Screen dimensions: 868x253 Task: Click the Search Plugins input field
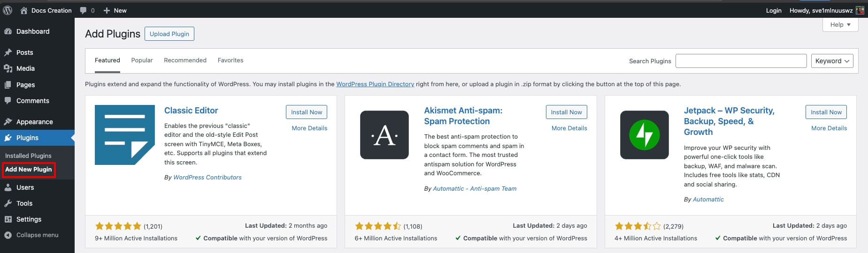pyautogui.click(x=741, y=61)
